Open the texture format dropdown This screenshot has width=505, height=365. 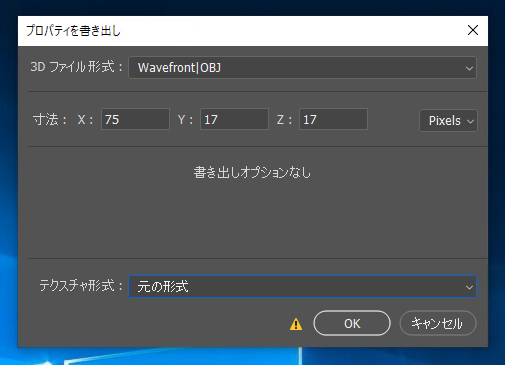pos(302,286)
